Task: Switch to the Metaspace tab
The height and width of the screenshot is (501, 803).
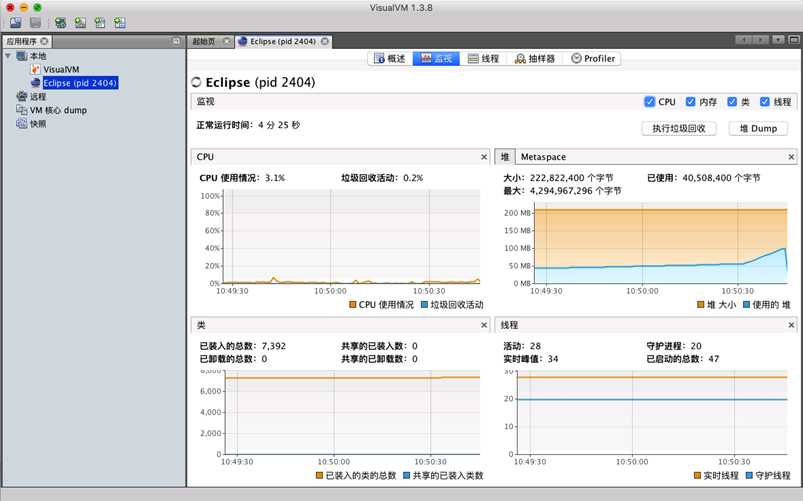Action: point(543,157)
